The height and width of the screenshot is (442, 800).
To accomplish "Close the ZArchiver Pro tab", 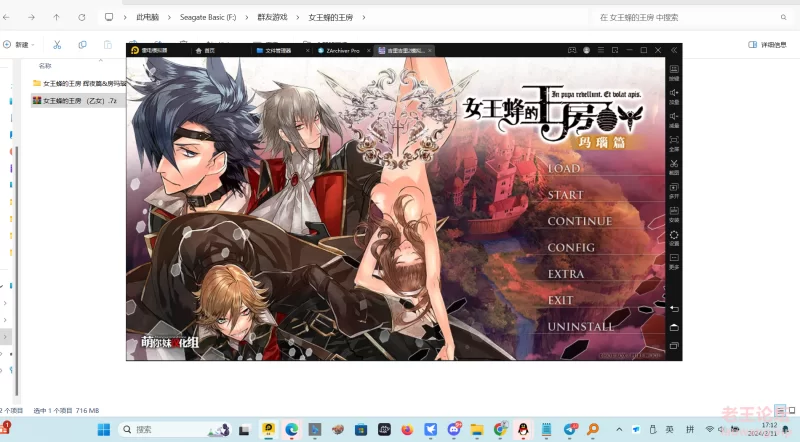I will point(369,51).
